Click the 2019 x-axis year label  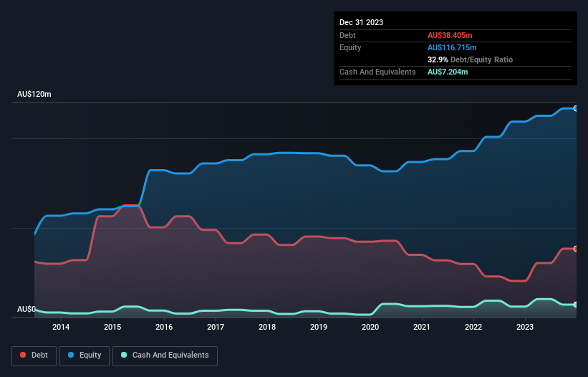[x=319, y=327]
